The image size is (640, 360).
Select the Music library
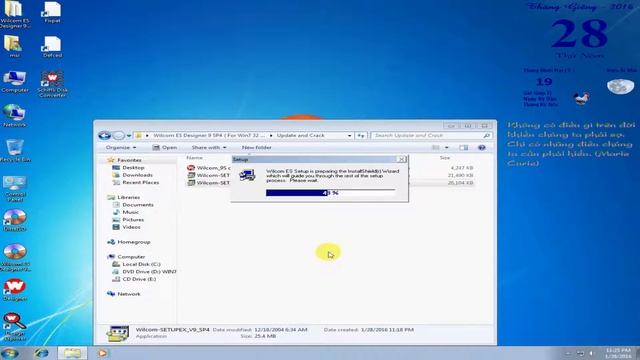coord(131,212)
